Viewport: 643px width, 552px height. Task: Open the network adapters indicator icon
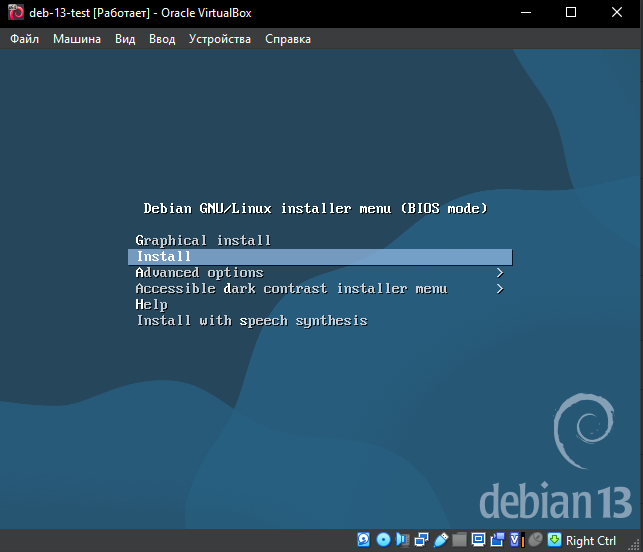click(x=421, y=540)
